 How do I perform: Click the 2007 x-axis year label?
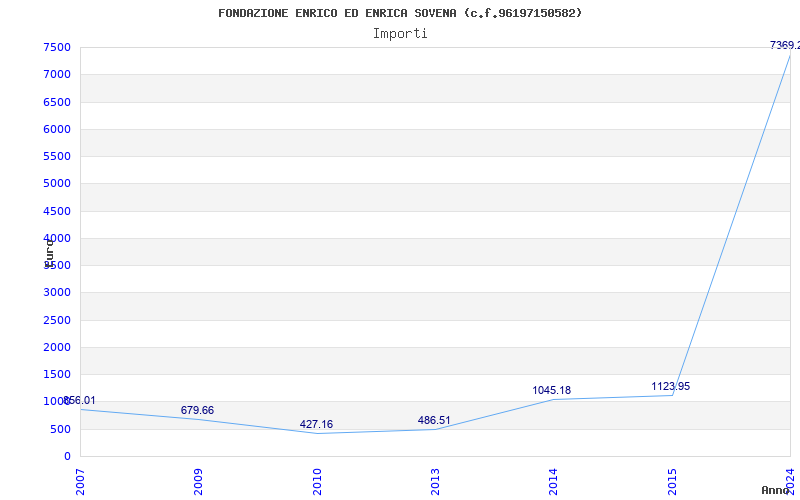click(80, 482)
